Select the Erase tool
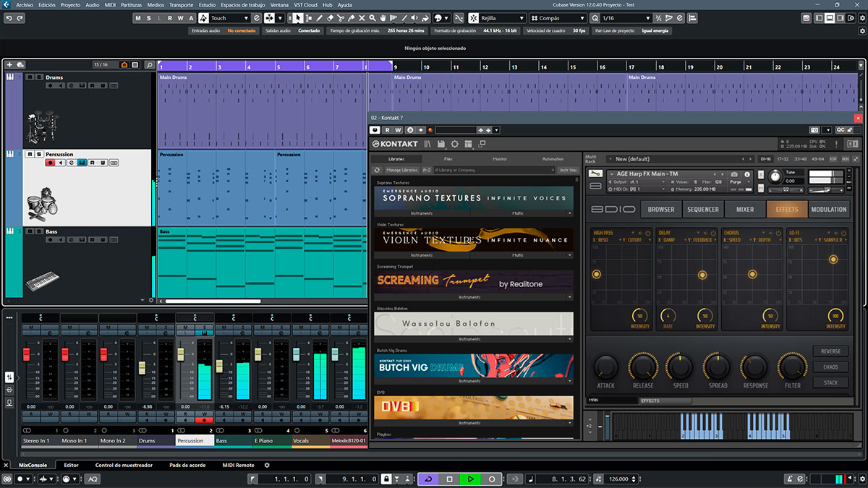The image size is (868, 488). [331, 18]
